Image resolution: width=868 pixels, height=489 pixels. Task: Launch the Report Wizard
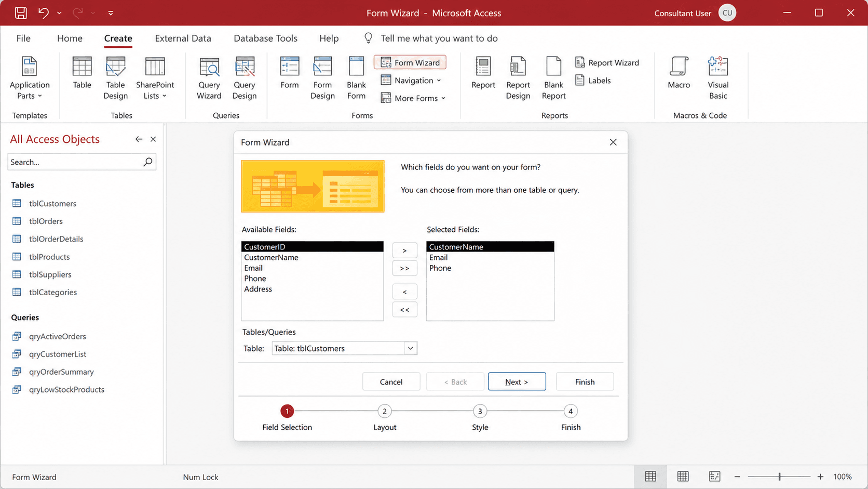(607, 62)
